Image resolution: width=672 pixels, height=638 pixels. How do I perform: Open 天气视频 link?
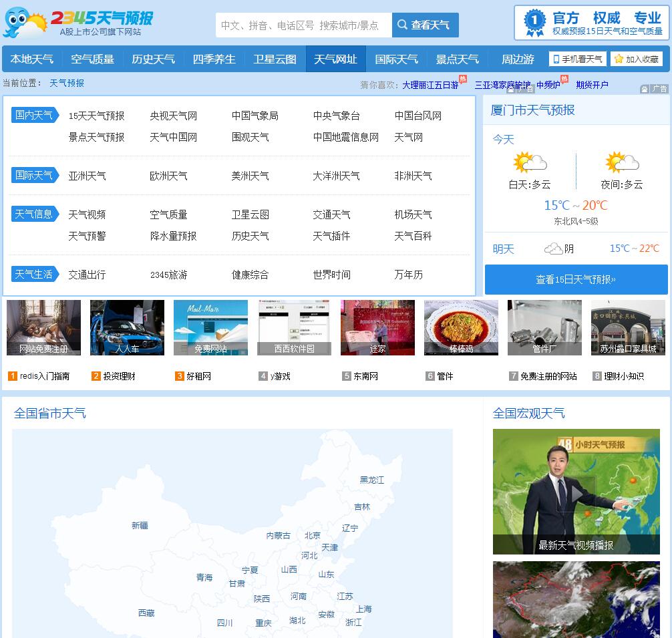(87, 214)
